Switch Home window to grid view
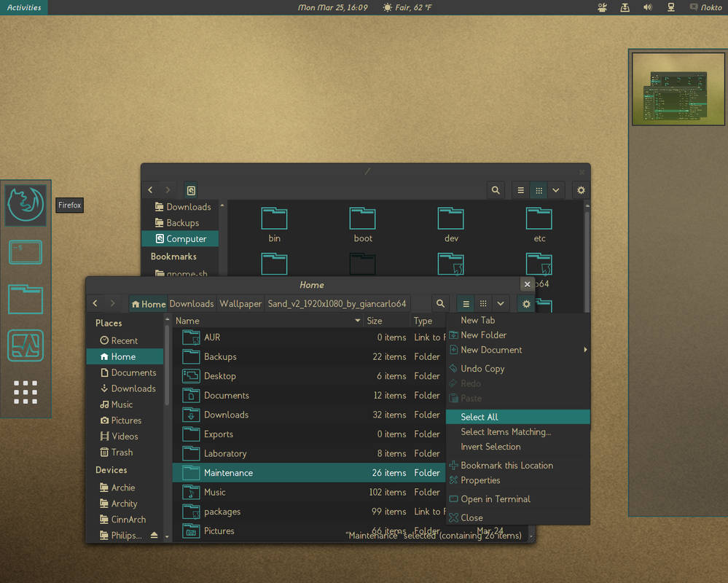 click(483, 304)
